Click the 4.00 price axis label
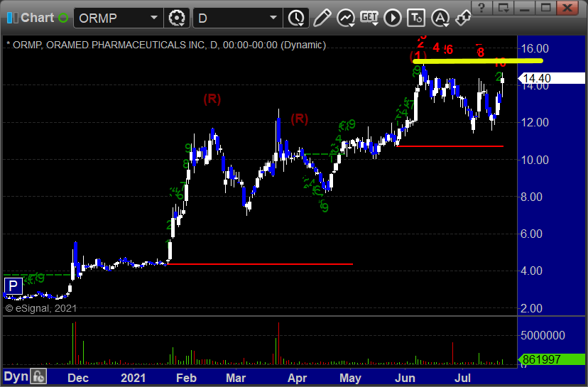 point(531,271)
